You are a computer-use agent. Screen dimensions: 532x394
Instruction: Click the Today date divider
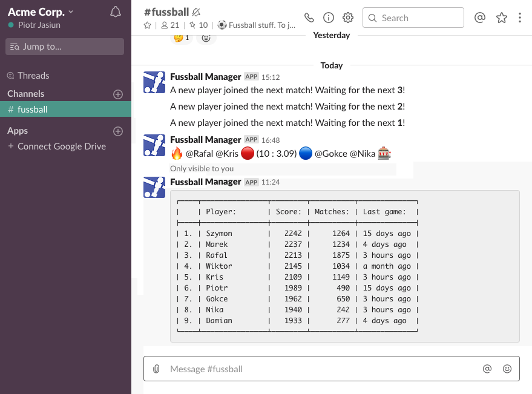pyautogui.click(x=332, y=65)
